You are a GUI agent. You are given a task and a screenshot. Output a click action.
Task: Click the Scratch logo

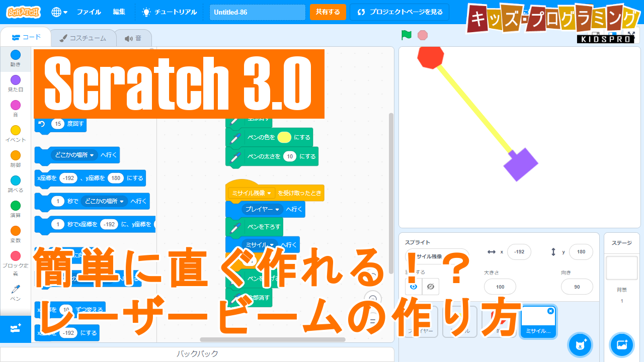tap(24, 12)
